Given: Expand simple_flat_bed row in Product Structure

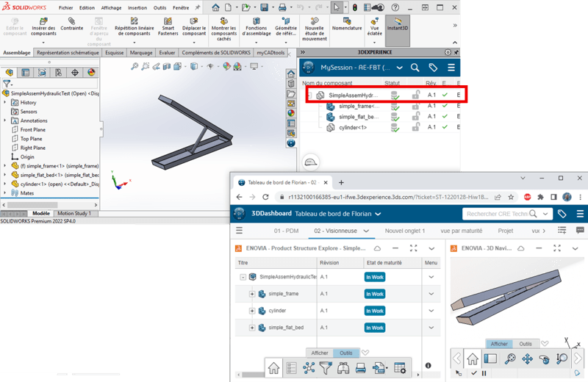Looking at the screenshot, I should pos(252,328).
